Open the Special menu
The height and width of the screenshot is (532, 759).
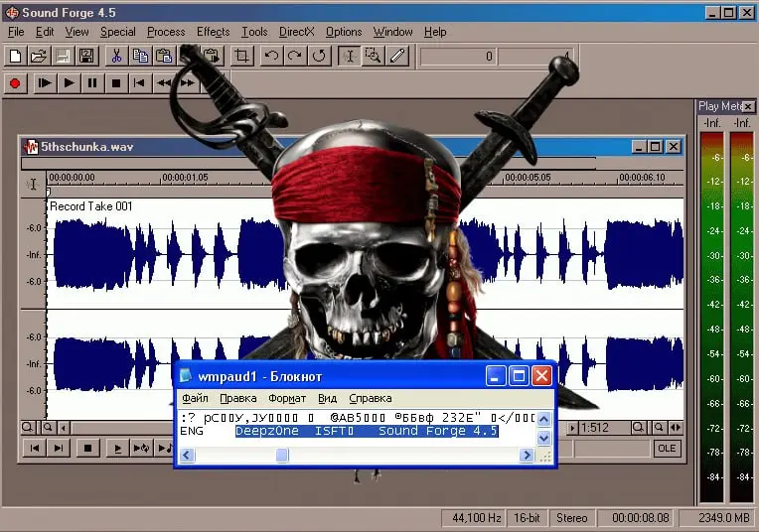coord(117,32)
